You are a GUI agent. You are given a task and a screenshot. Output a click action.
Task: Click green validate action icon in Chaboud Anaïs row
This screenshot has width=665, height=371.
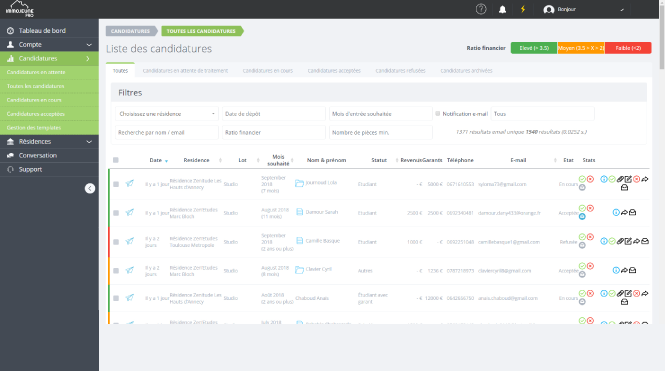(612, 293)
